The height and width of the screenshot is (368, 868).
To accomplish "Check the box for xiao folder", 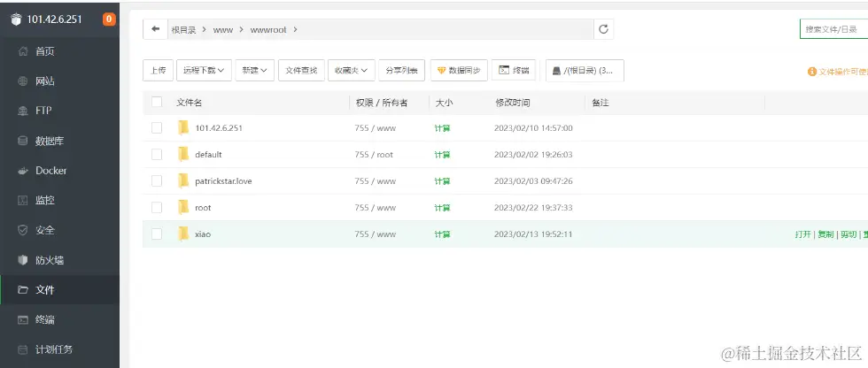I will coord(157,234).
